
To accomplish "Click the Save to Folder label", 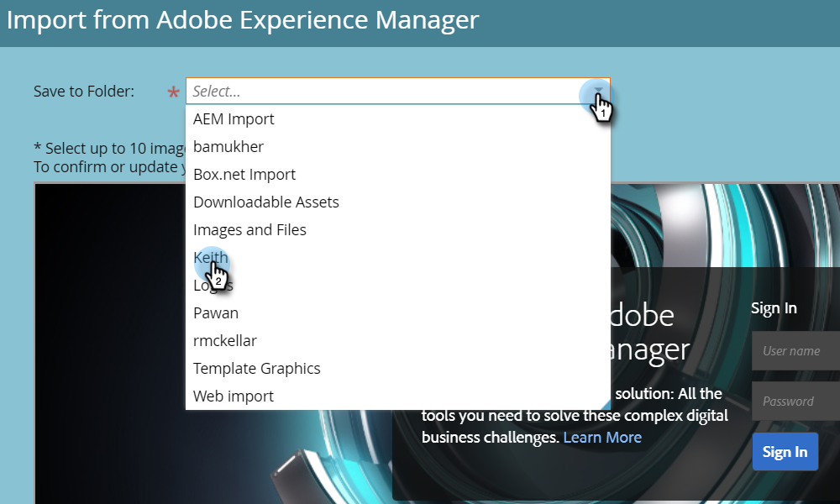I will point(83,92).
